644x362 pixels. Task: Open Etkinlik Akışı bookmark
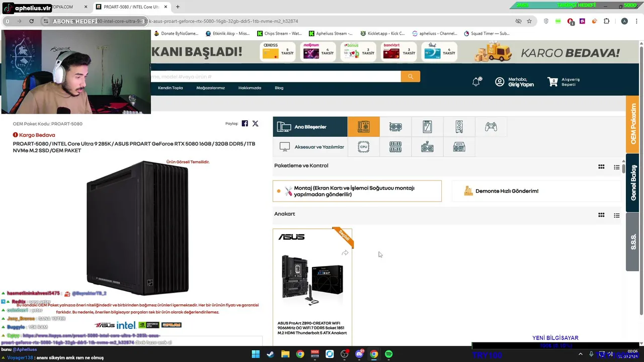227,33
